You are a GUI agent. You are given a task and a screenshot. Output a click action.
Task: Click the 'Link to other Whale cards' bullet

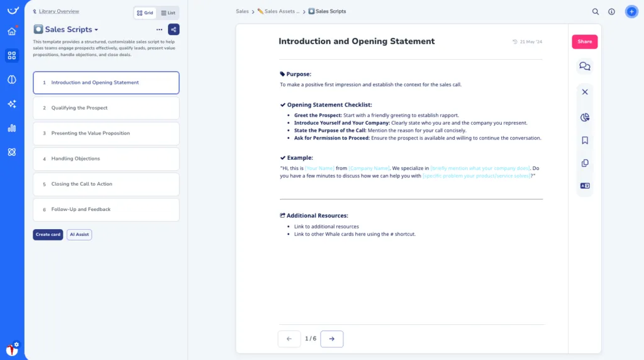(x=355, y=234)
